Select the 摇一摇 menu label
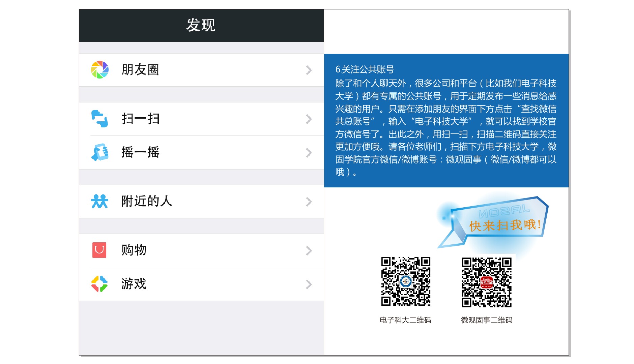 click(141, 152)
